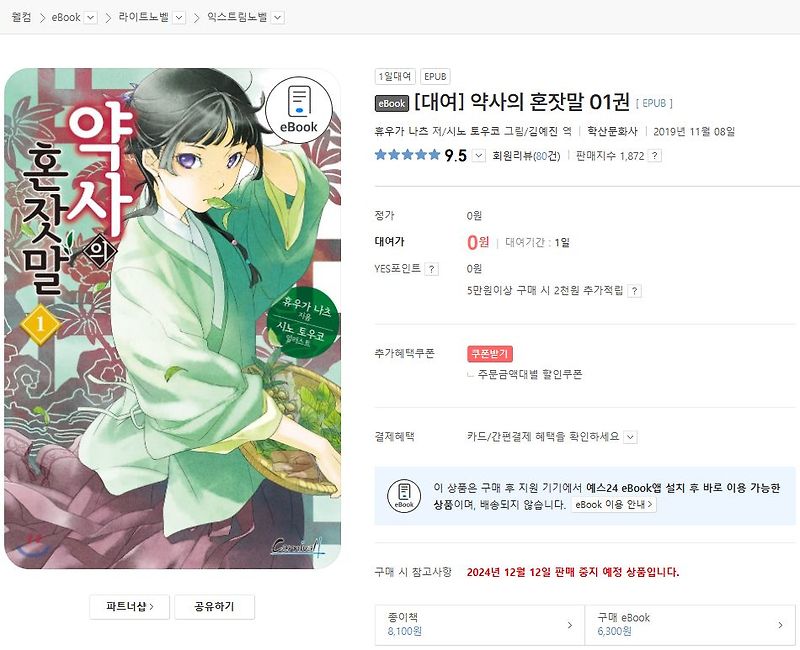Screen dimensions: 800x650
Task: Open the eBook 이용 안내 link
Action: [614, 505]
